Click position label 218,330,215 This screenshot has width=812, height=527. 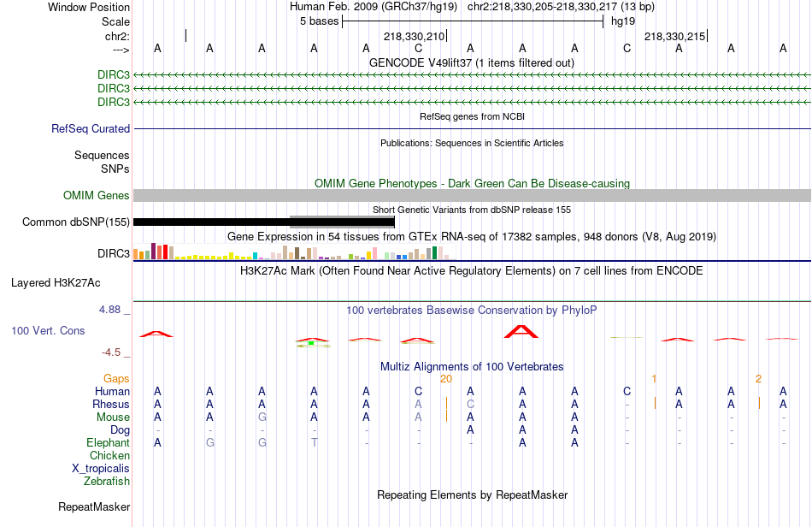[674, 36]
